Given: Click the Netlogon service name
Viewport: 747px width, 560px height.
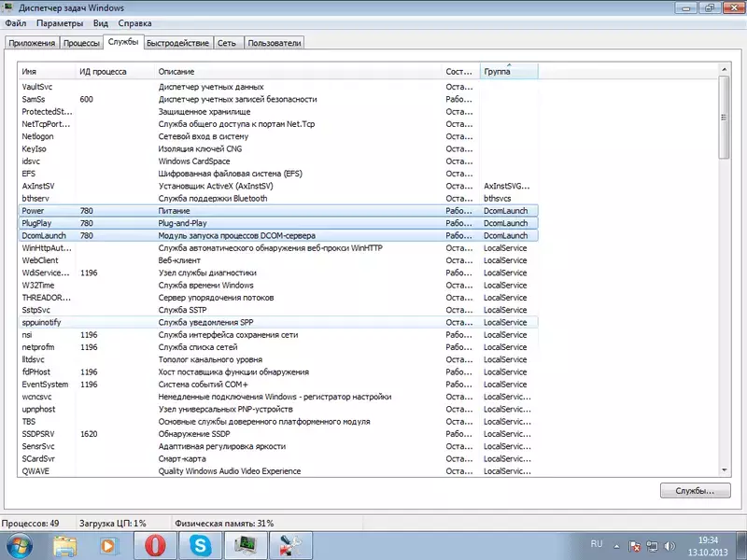Looking at the screenshot, I should click(x=37, y=136).
